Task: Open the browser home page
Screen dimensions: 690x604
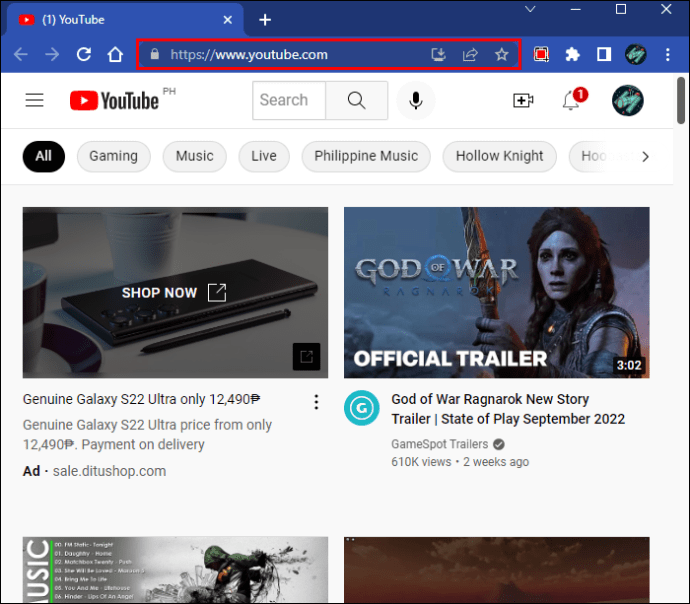Action: point(115,54)
